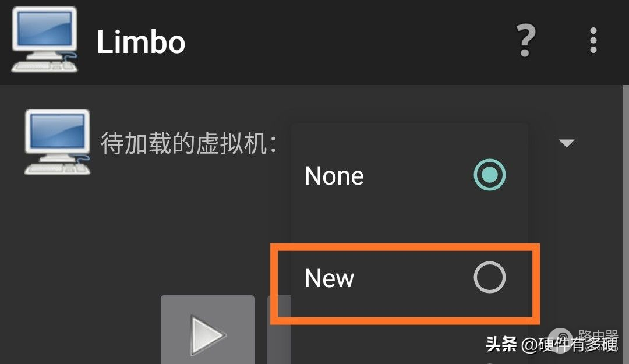Expand the virtual machine spinner arrow
The height and width of the screenshot is (364, 629).
(567, 143)
